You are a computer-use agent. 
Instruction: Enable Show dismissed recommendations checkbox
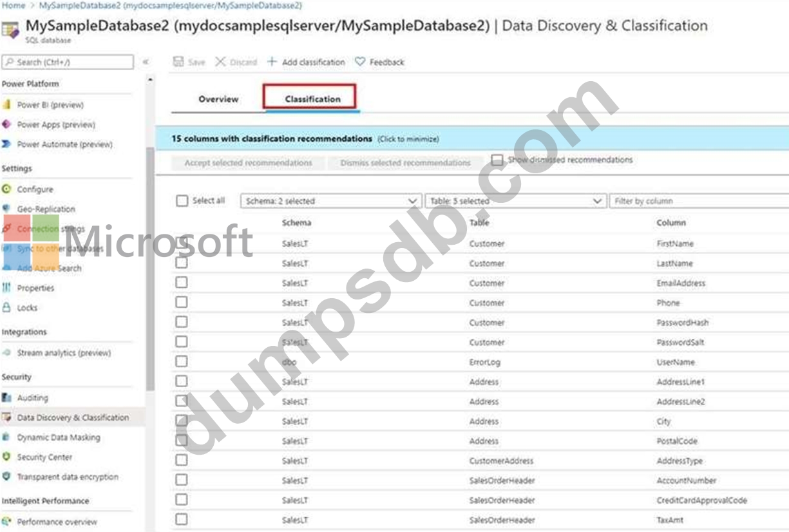click(x=497, y=160)
